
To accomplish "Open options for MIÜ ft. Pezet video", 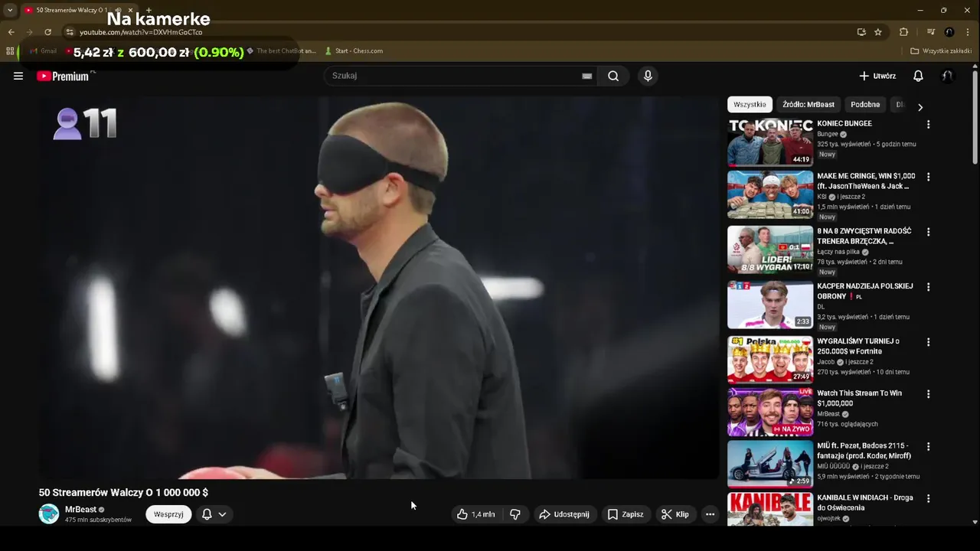I will [x=929, y=446].
